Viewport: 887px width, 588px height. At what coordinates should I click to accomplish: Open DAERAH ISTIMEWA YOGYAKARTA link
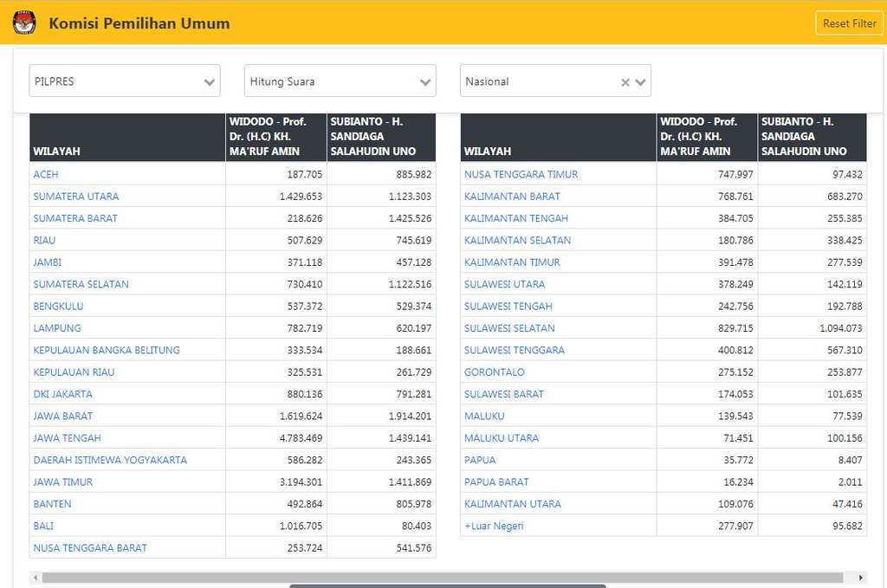[110, 460]
